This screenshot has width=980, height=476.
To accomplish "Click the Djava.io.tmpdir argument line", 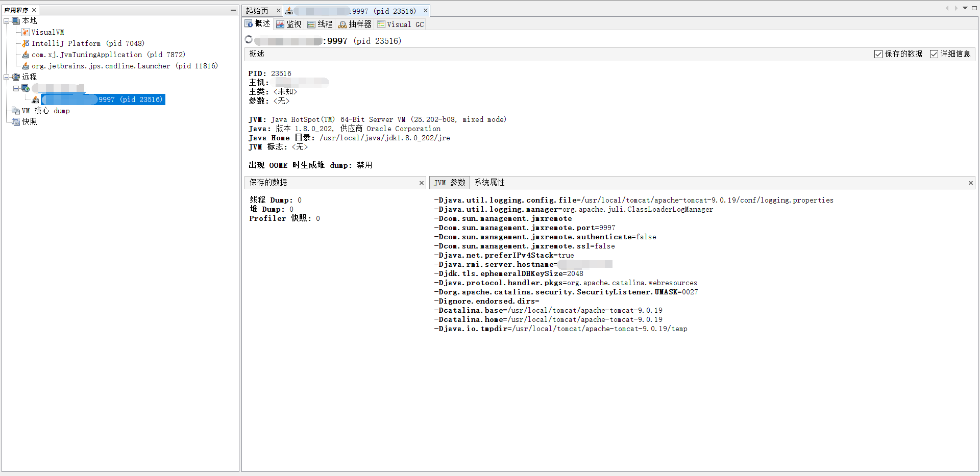I will (x=560, y=329).
